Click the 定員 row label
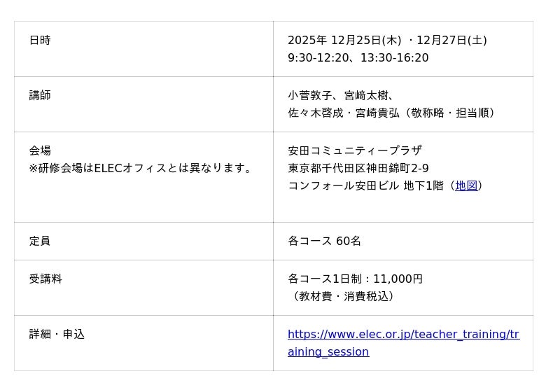Image resolution: width=560 pixels, height=392 pixels. (40, 241)
